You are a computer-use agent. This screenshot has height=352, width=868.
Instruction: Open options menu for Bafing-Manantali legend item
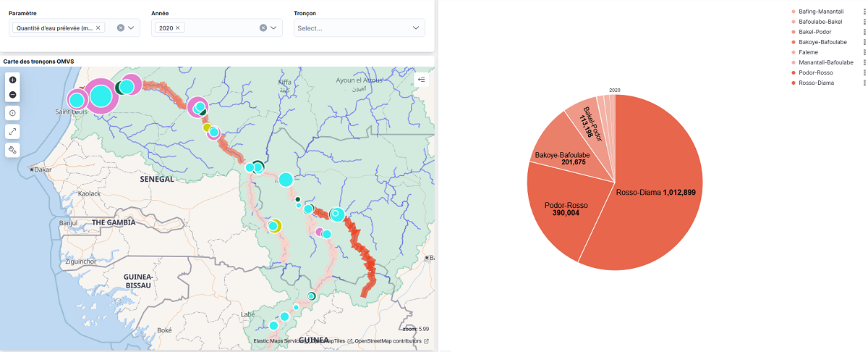click(x=864, y=12)
